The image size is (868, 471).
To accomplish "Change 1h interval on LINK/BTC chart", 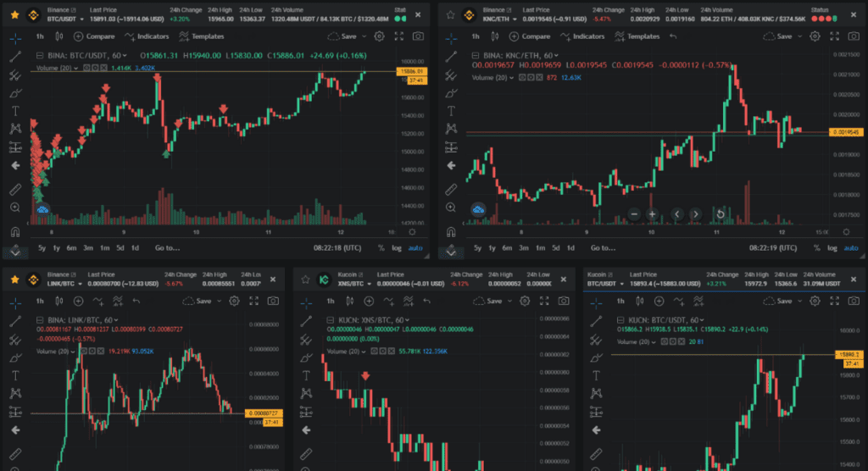I will 40,301.
